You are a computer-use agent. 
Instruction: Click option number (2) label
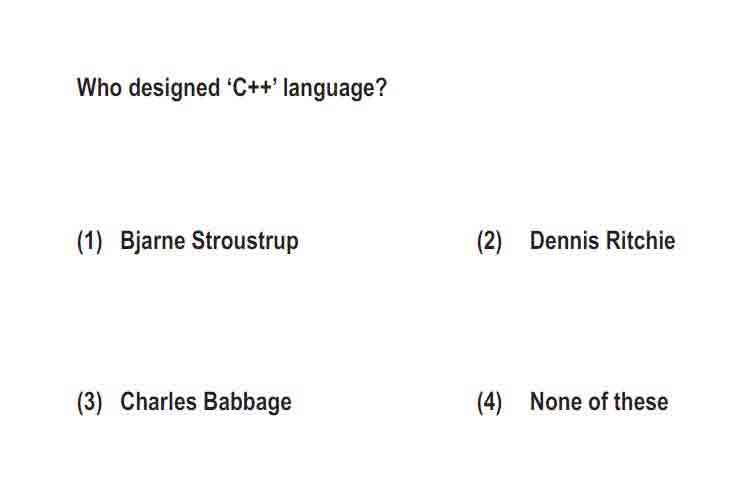tap(489, 241)
